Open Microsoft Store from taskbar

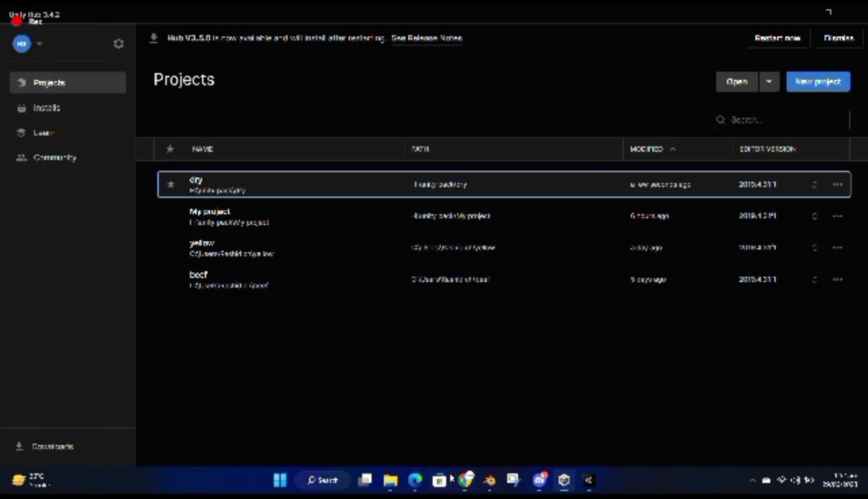coord(439,480)
